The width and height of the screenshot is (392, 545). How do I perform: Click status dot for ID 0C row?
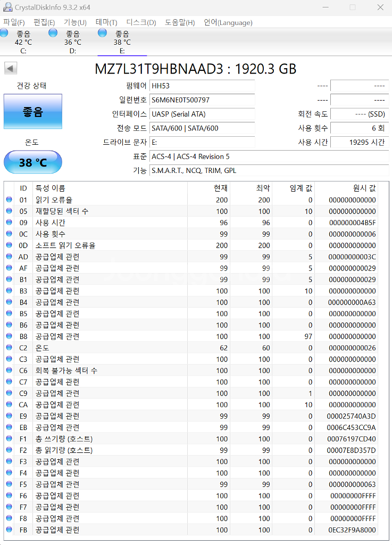pos(9,234)
